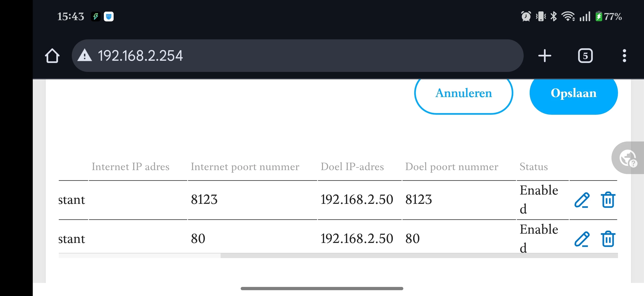Delete the port 80 forwarding rule
This screenshot has height=296, width=644.
[608, 239]
